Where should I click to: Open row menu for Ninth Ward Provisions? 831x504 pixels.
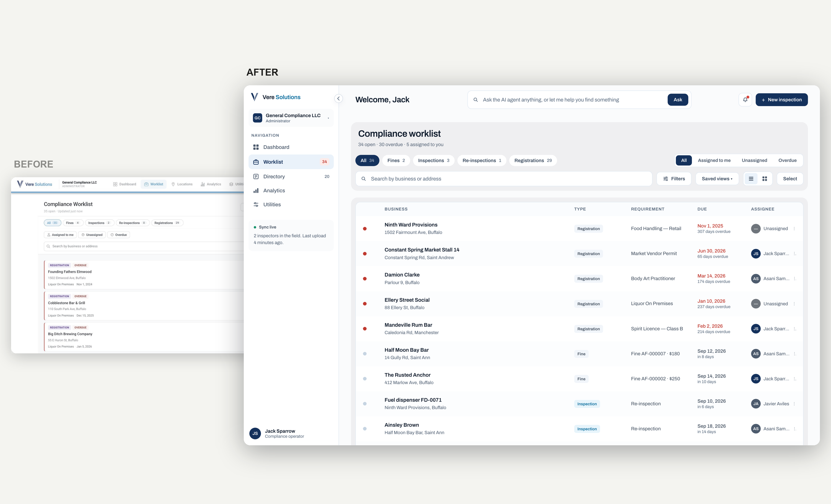pyautogui.click(x=794, y=228)
